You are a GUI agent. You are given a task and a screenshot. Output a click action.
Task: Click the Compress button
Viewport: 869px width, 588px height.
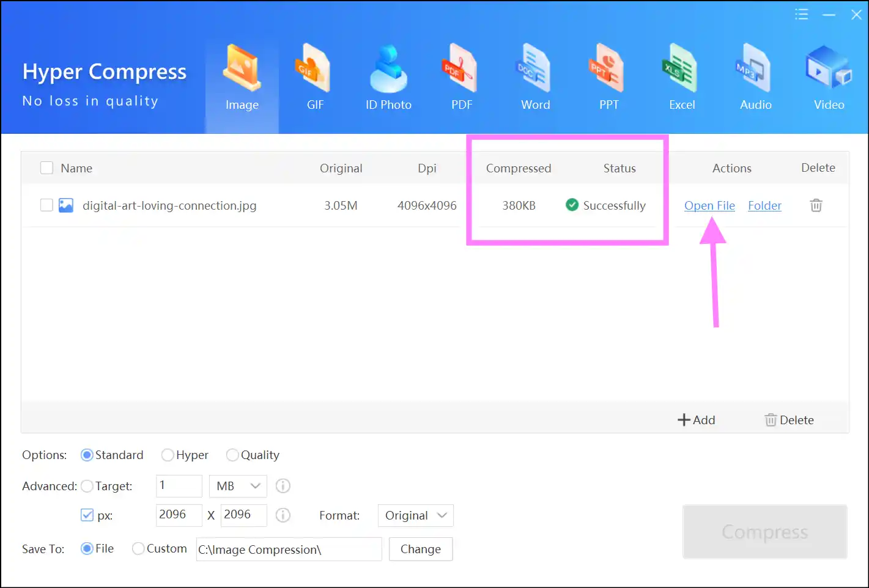pos(764,532)
